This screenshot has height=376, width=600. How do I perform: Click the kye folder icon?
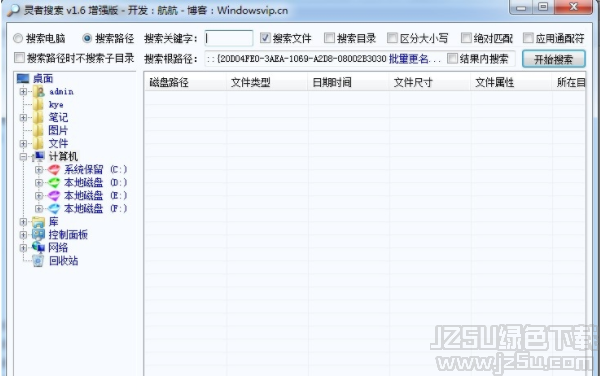tap(38, 104)
